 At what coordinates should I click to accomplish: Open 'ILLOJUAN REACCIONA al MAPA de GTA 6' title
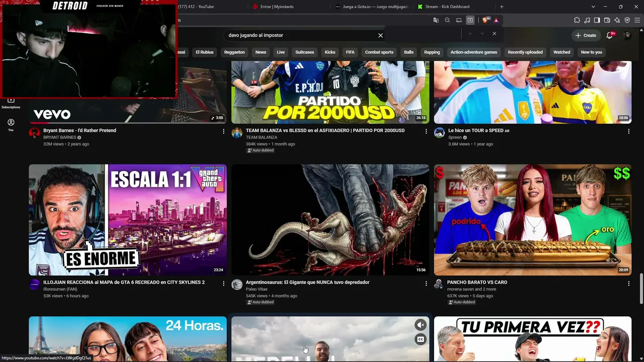click(124, 283)
